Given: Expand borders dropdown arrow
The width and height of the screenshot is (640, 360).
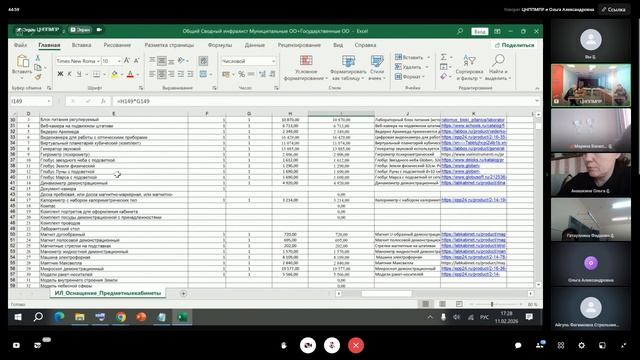Looking at the screenshot, I should click(104, 74).
